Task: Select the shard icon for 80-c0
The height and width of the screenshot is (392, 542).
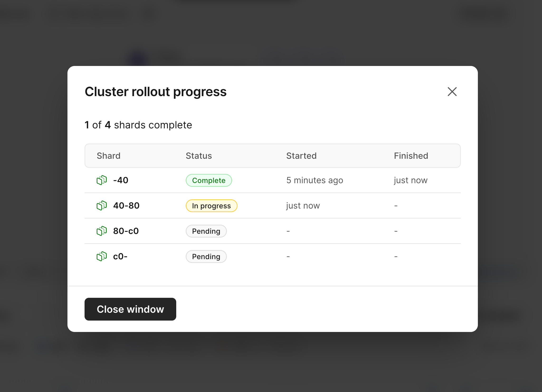Action: pyautogui.click(x=102, y=231)
